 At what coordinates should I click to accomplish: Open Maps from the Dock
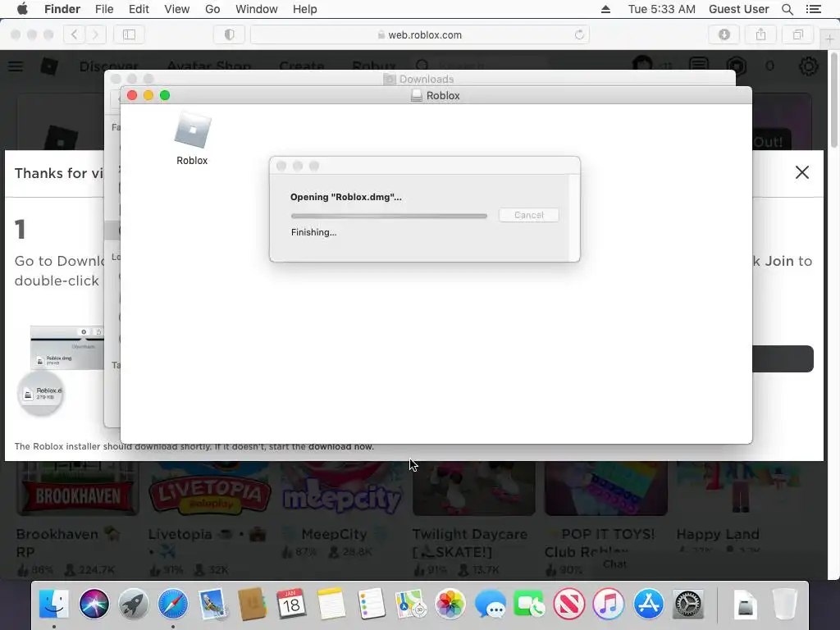click(410, 604)
